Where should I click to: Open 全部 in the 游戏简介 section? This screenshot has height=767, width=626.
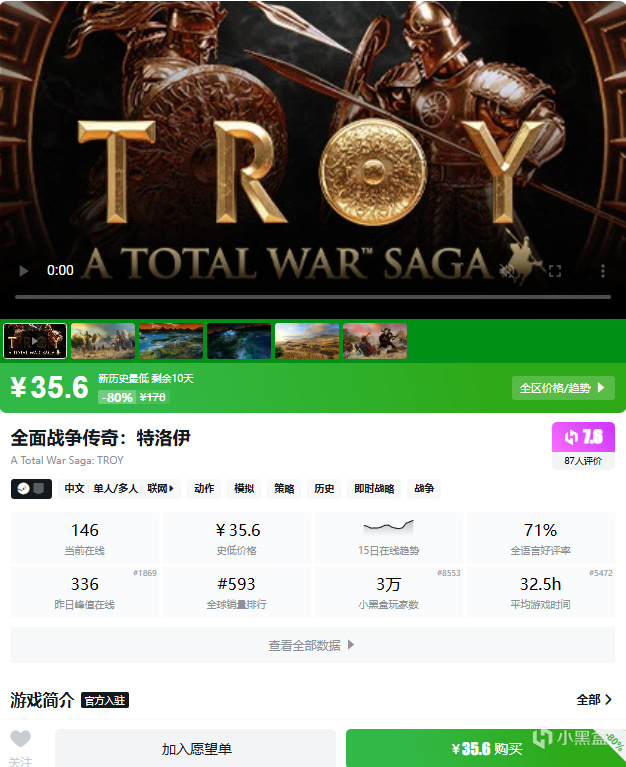tap(594, 699)
